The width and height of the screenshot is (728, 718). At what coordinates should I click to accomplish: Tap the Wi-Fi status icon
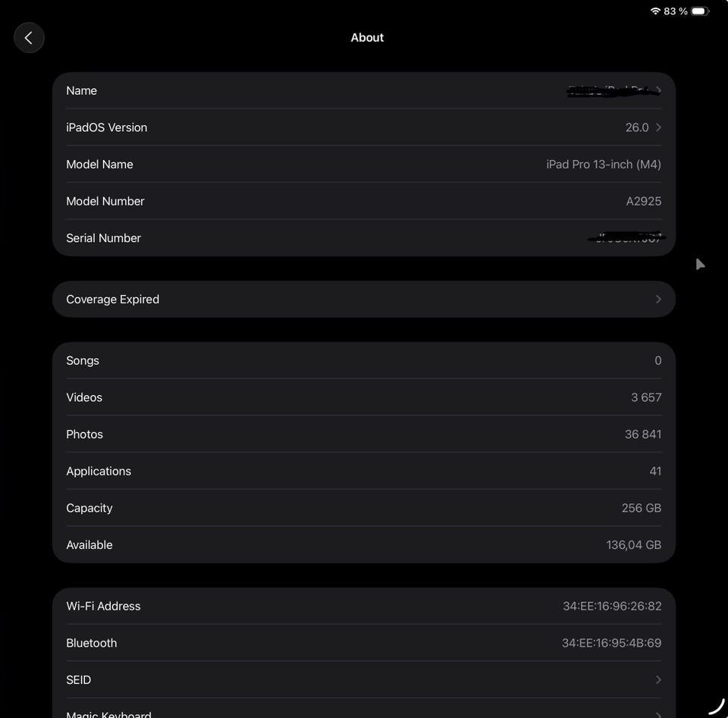655,11
